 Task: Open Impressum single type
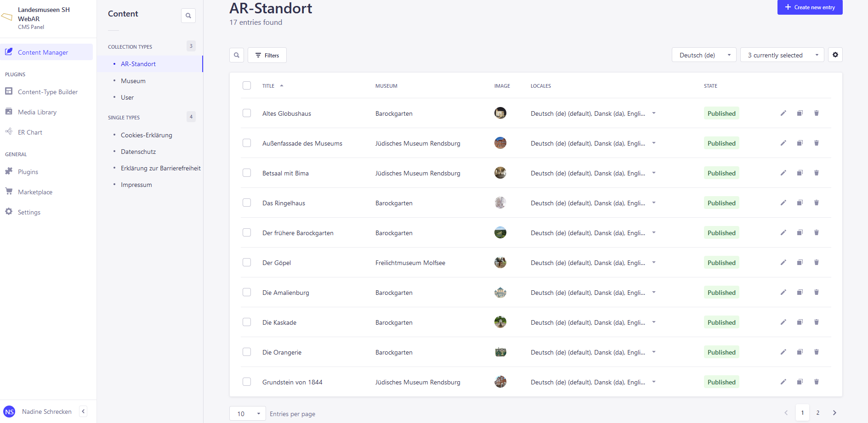click(136, 185)
